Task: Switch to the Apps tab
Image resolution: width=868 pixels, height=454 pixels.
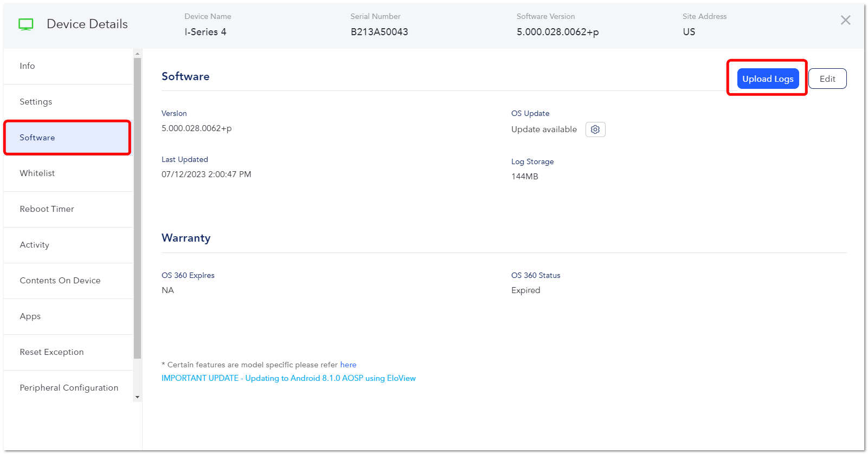Action: [x=68, y=316]
